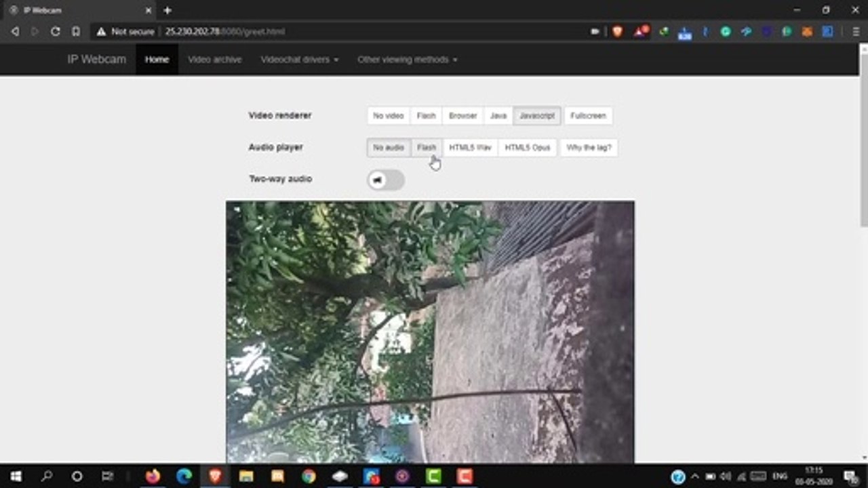This screenshot has width=868, height=488.
Task: Close the IP Webcam browser tab
Action: 149,10
